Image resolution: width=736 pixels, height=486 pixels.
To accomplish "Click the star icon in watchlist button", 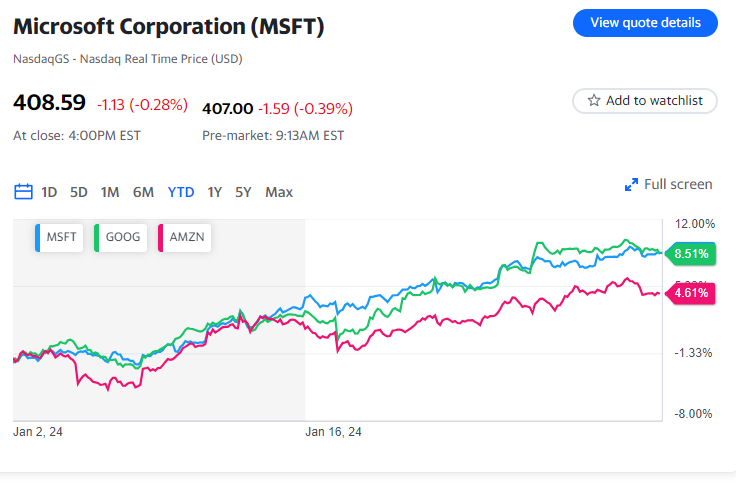I will 594,101.
